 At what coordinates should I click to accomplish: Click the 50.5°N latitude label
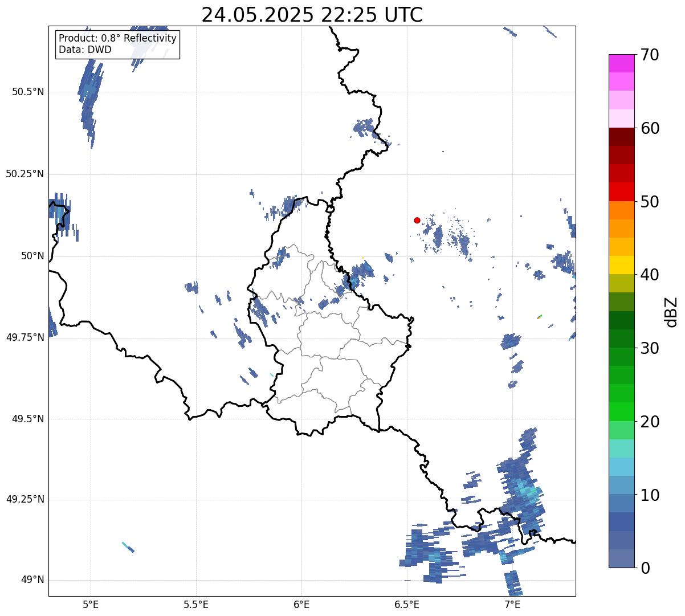(28, 92)
